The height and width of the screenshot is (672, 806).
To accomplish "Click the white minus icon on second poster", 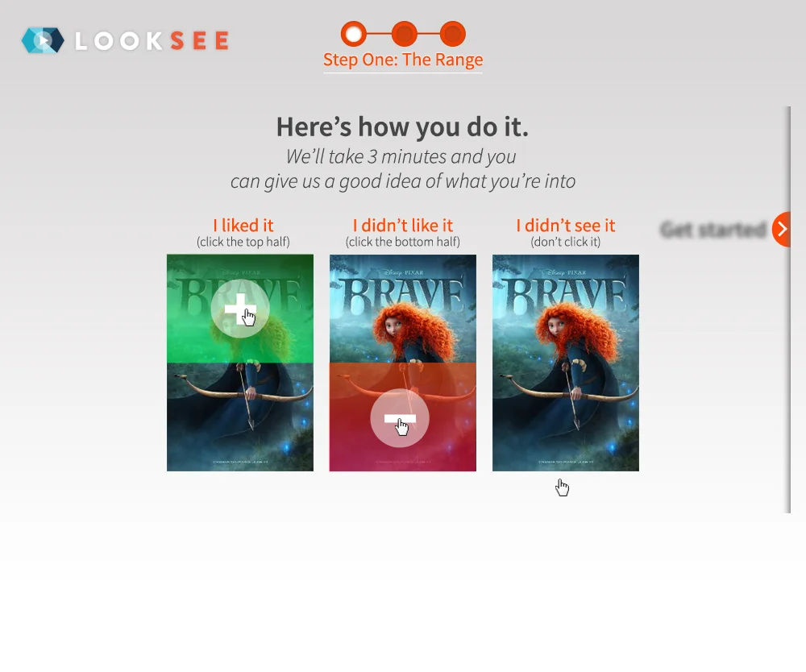I will pyautogui.click(x=400, y=418).
